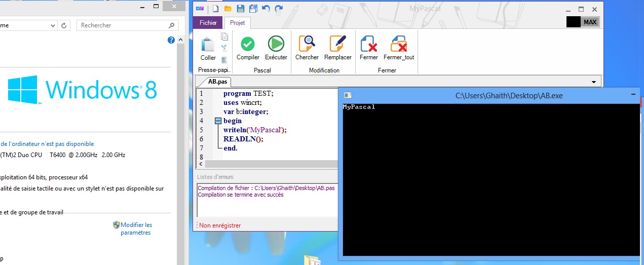Paste clipboard using Coller
This screenshot has height=265, width=644.
(x=208, y=50)
